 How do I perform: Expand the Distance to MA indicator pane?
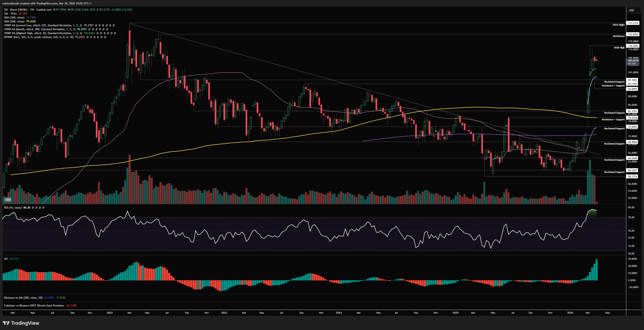coord(23,298)
